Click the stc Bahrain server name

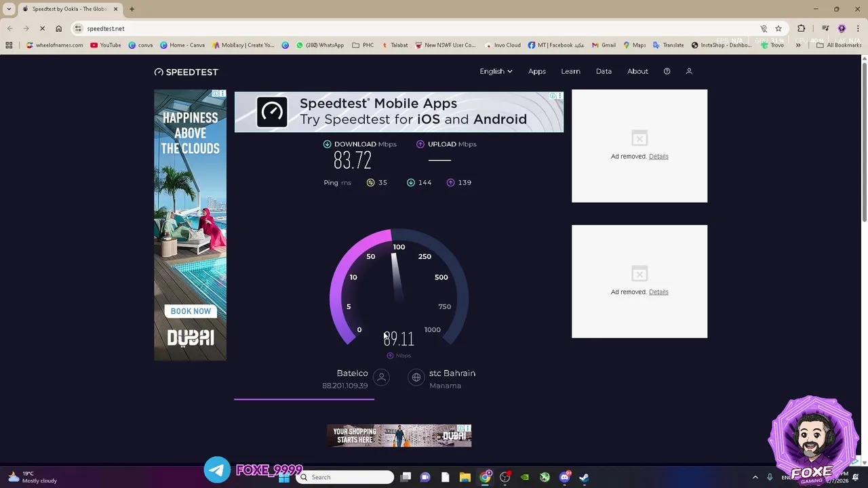(452, 373)
